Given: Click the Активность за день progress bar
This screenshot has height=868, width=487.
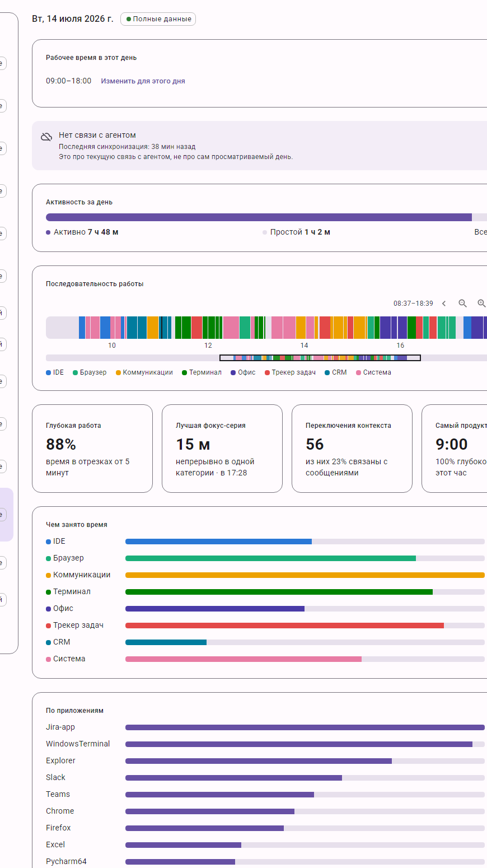Looking at the screenshot, I should tap(266, 217).
